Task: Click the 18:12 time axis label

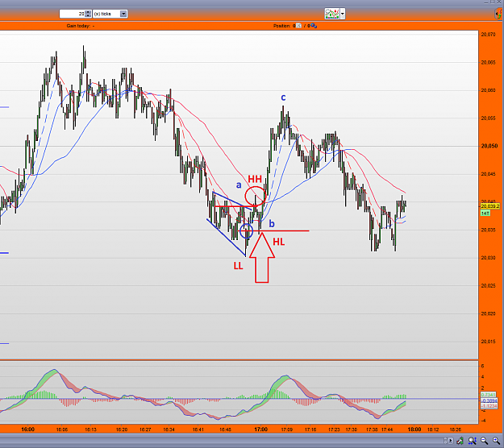Action: 433,429
